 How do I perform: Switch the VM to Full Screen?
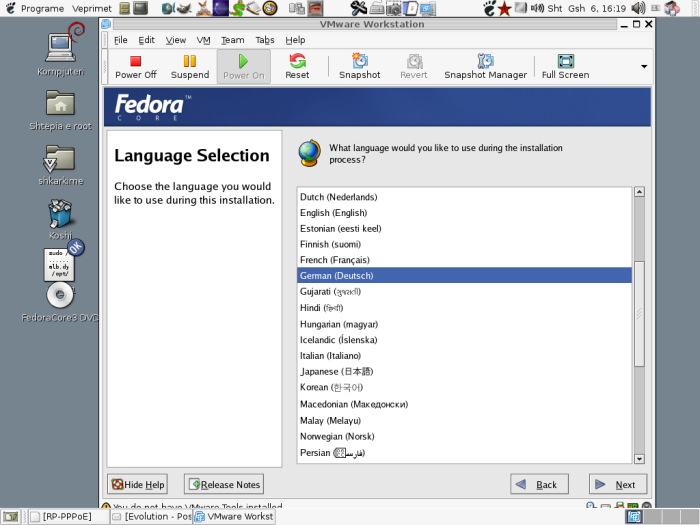pos(566,66)
